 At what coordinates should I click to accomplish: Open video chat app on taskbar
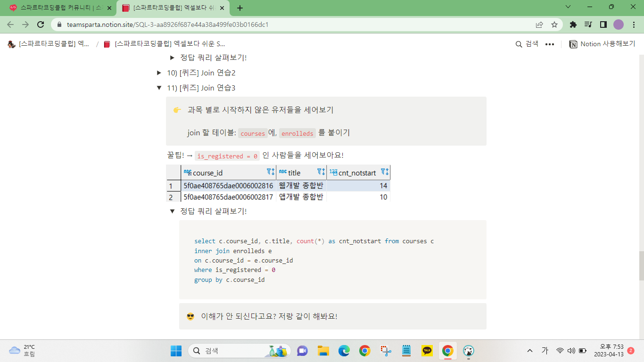pyautogui.click(x=302, y=351)
